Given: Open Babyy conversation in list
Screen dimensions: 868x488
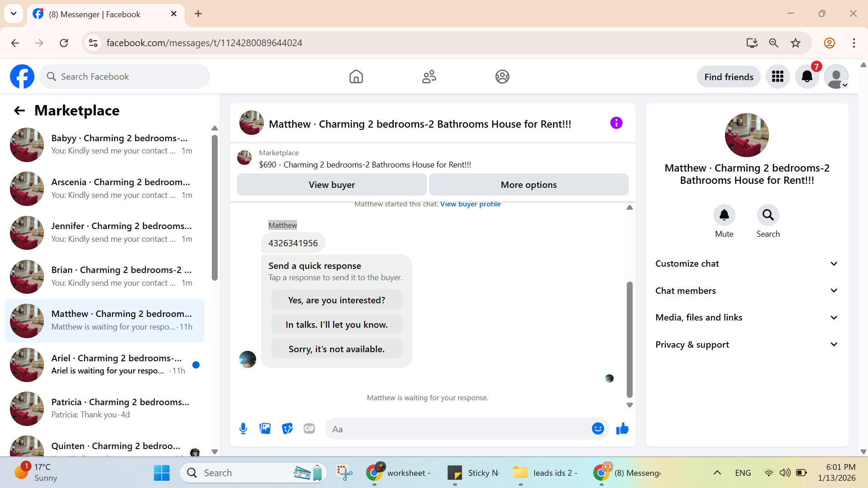Looking at the screenshot, I should [105, 144].
